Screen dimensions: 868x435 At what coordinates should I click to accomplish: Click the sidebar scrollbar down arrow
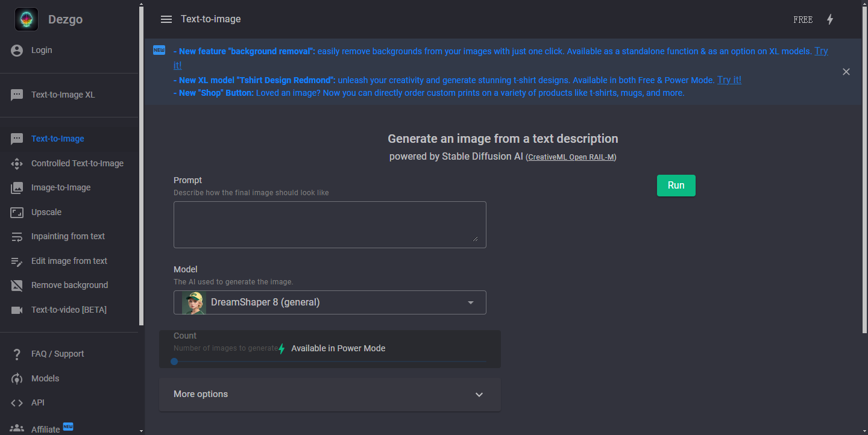[x=141, y=431]
